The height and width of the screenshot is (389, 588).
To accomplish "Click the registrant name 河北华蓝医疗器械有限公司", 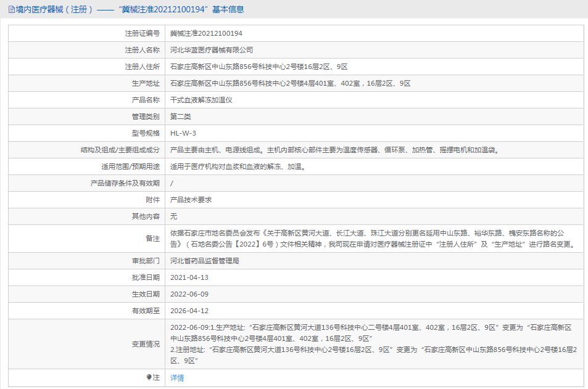I will click(x=212, y=50).
